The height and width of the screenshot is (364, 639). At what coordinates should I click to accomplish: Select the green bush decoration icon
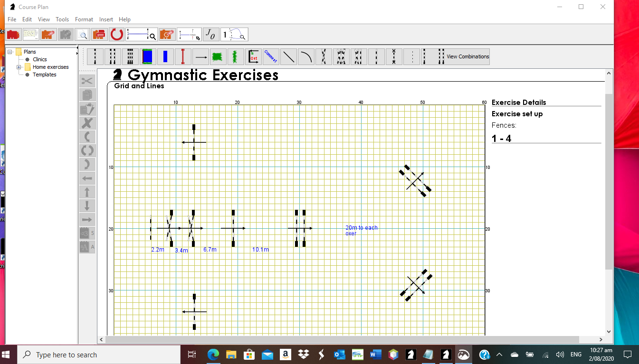pos(217,57)
